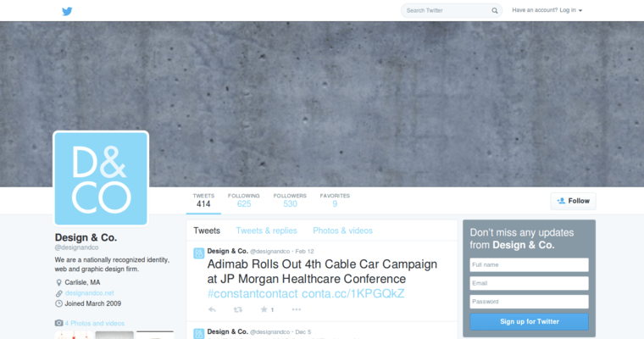Open more options on the Adimab tweet
Image resolution: width=644 pixels, height=339 pixels.
[296, 309]
